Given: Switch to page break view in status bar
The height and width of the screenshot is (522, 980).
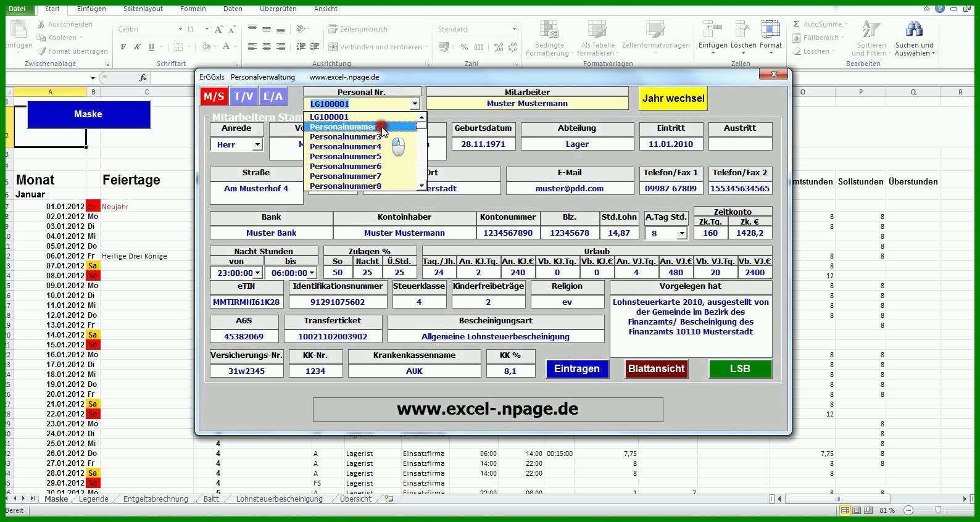Looking at the screenshot, I should pyautogui.click(x=868, y=510).
